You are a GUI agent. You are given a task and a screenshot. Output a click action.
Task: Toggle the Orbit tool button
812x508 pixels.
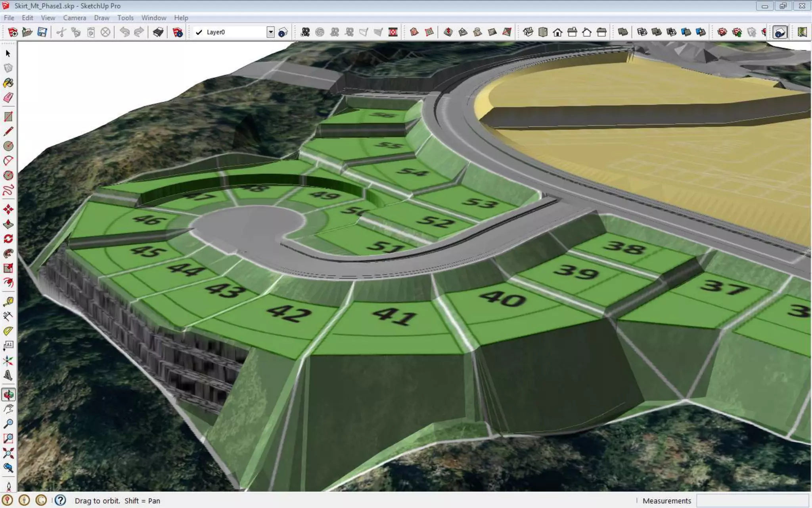coord(8,394)
